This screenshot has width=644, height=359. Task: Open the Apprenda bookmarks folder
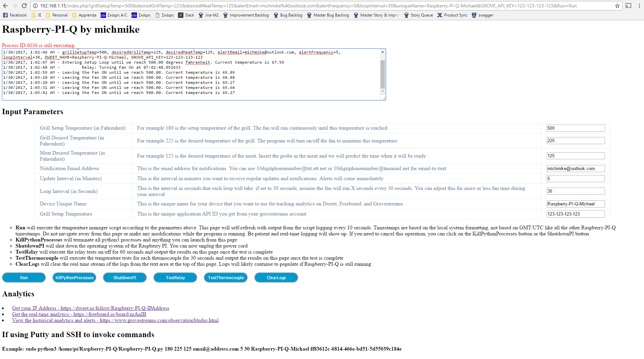84,15
